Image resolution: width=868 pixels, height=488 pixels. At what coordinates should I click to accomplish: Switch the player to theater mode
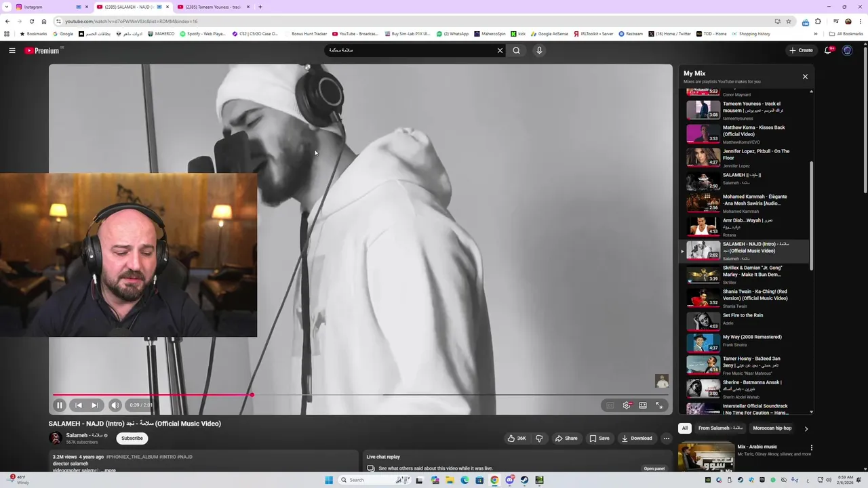click(x=643, y=405)
